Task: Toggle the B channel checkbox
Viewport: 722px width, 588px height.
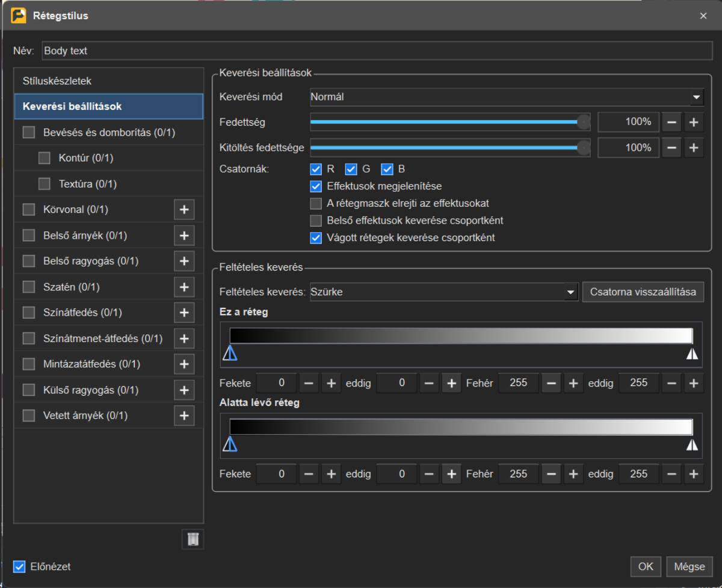Action: pyautogui.click(x=387, y=170)
